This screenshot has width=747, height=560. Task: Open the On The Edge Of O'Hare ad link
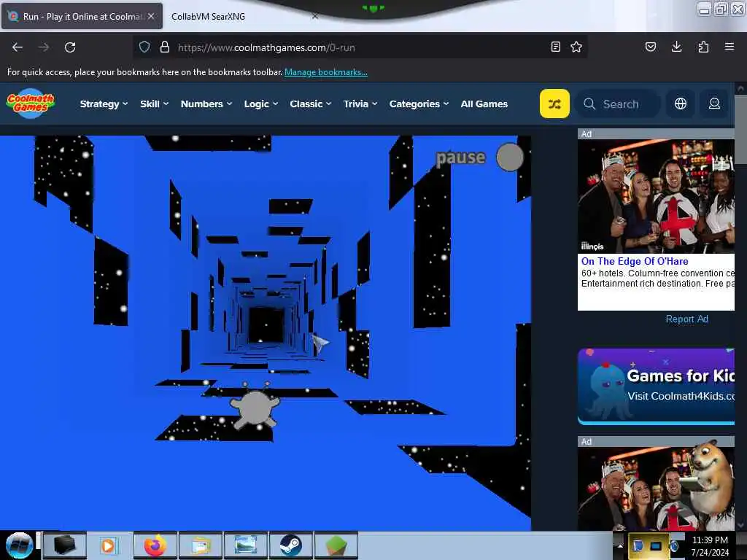pyautogui.click(x=635, y=261)
